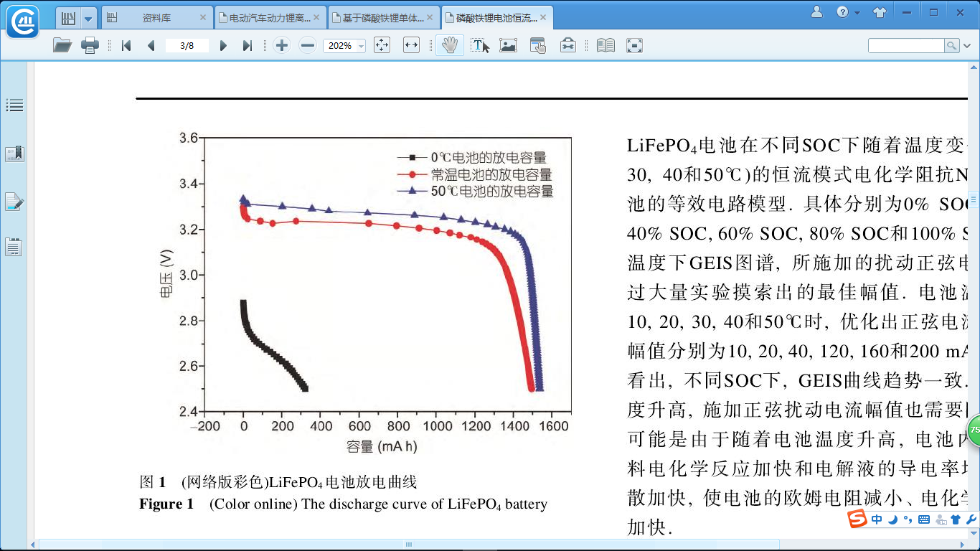The image size is (980, 551).
Task: Zoom out with the minus button
Action: click(x=308, y=46)
